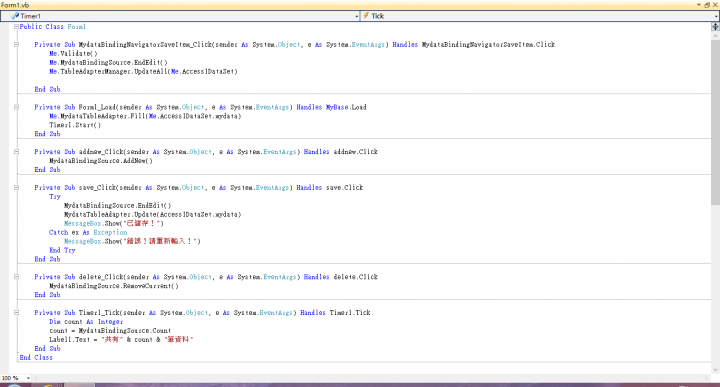Click the Me.MydataTableAdapter.Fill line
This screenshot has width=720, height=387.
click(145, 116)
